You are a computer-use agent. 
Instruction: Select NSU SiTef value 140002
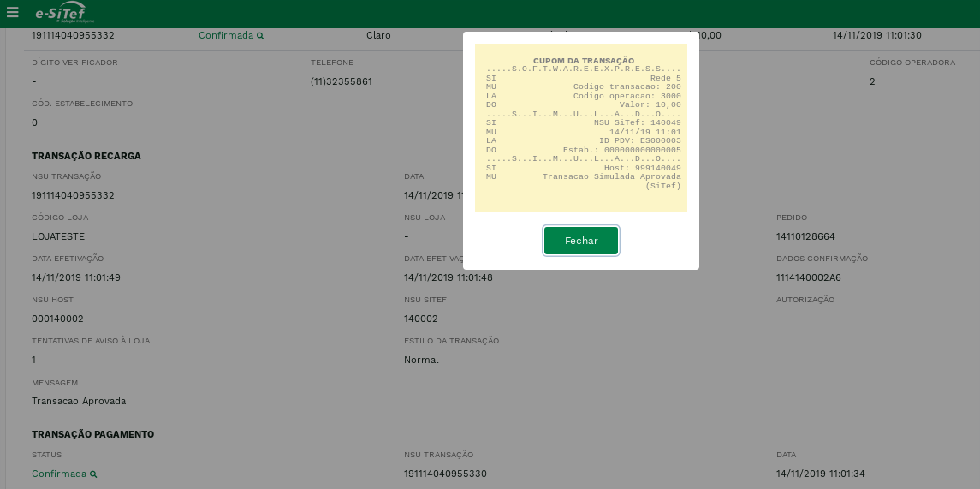click(420, 319)
